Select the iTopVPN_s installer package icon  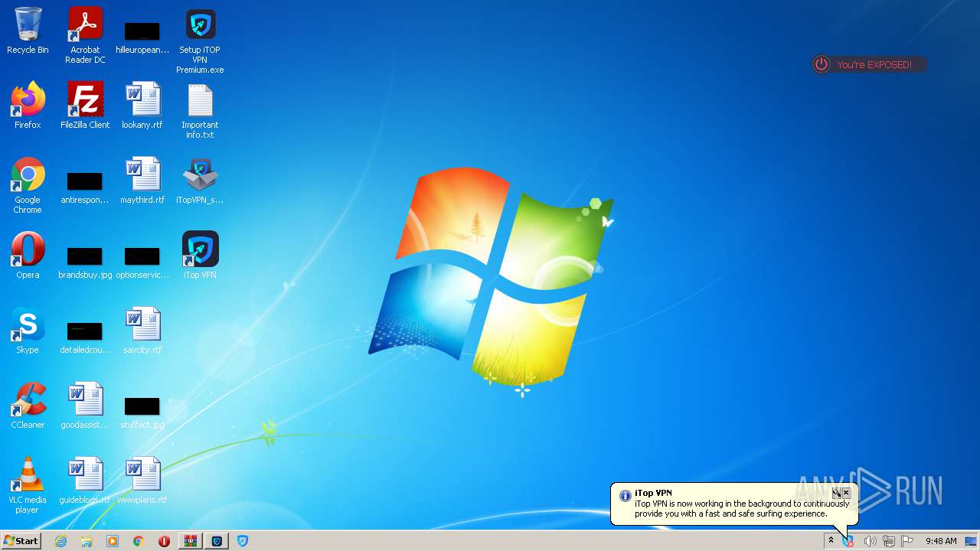coord(200,181)
